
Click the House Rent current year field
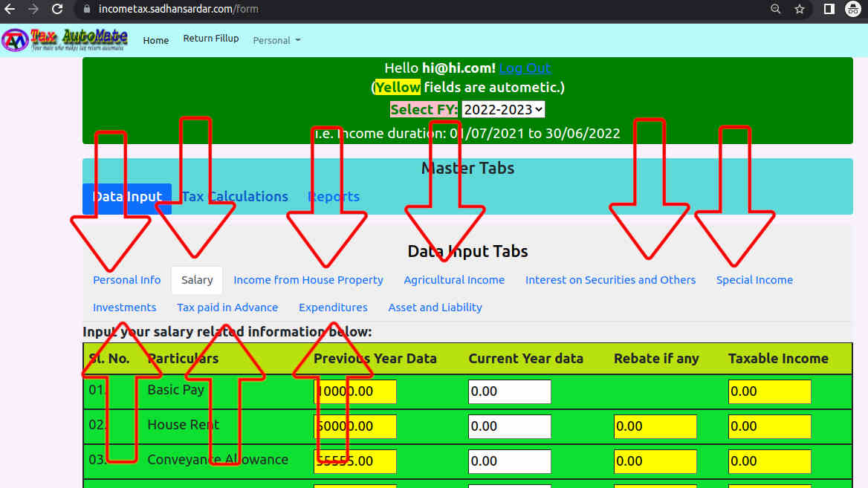tap(509, 426)
